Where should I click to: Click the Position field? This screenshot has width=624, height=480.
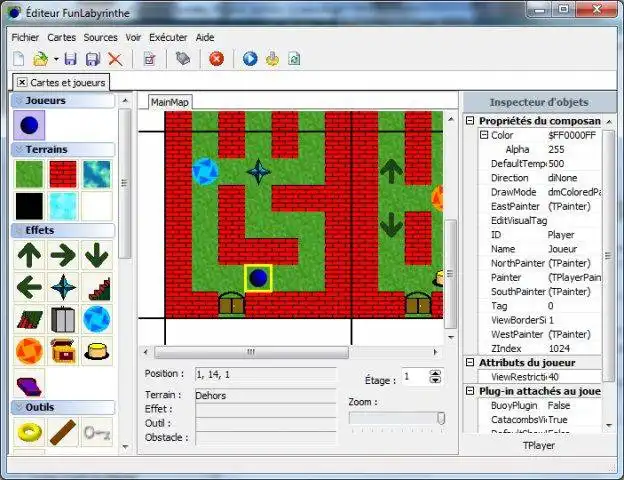click(x=265, y=374)
